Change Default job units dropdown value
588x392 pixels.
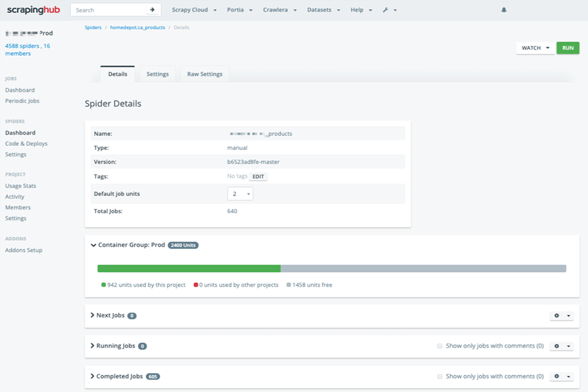click(x=240, y=194)
